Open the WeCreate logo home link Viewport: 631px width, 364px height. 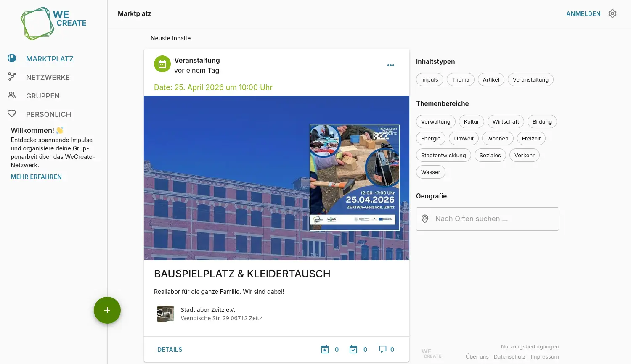[53, 24]
